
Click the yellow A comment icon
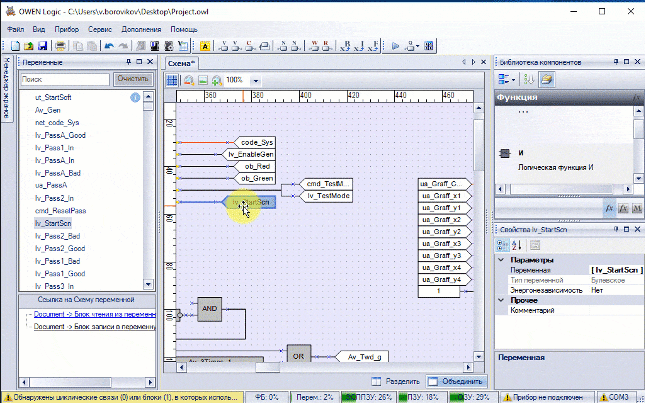pyautogui.click(x=205, y=46)
